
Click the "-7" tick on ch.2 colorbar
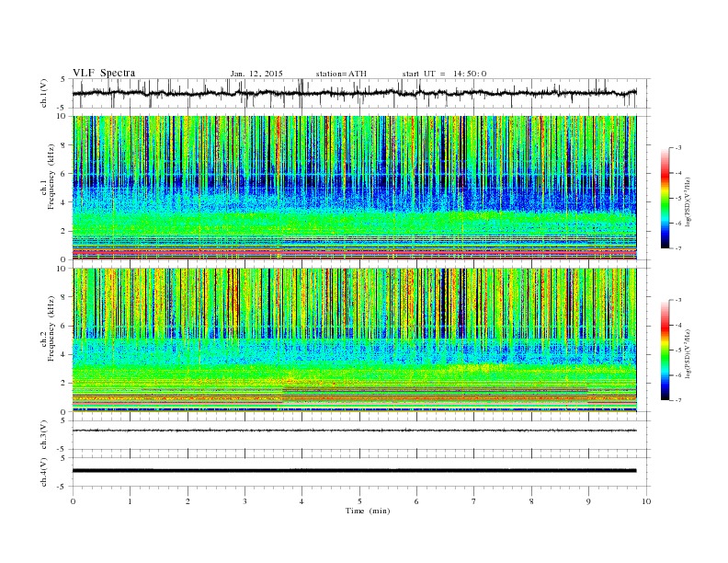[x=678, y=400]
